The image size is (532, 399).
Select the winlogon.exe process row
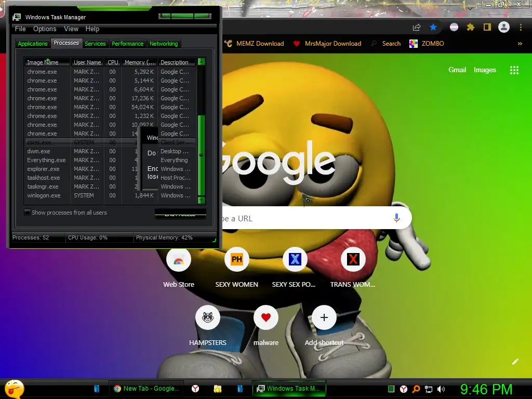coord(110,195)
